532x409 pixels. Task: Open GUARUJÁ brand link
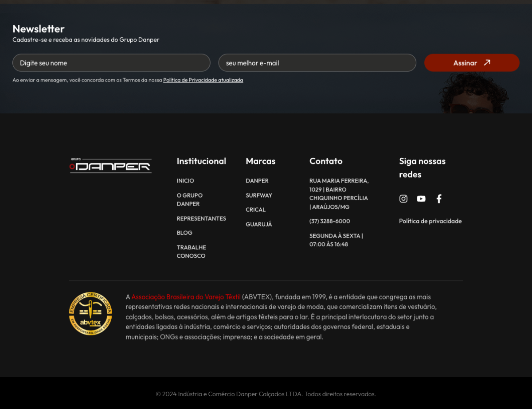[259, 224]
